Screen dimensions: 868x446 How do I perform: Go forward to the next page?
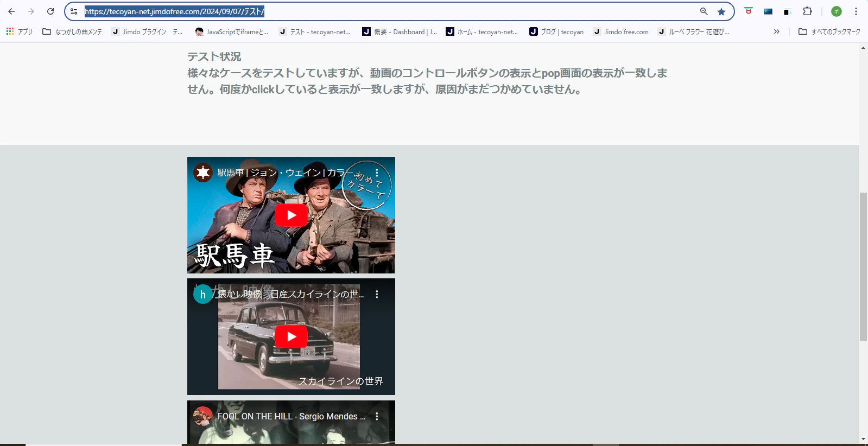click(x=31, y=11)
